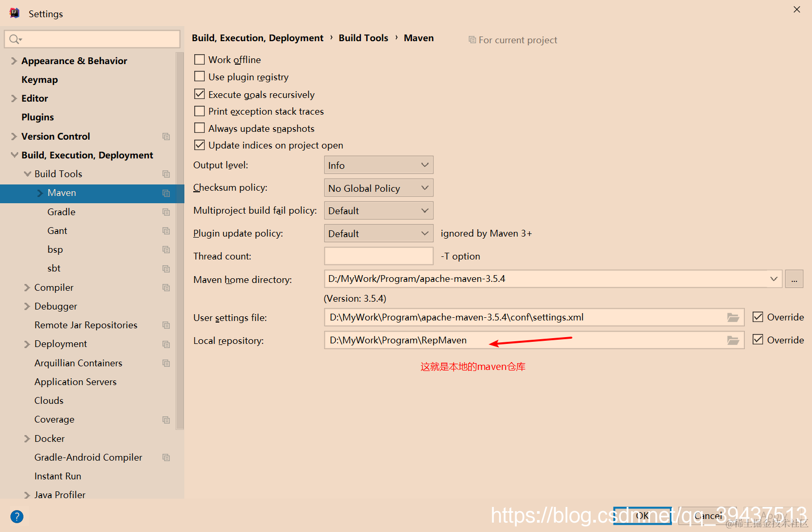Enable Use plugin registry checkbox
Viewport: 812px width, 532px height.
pyautogui.click(x=199, y=77)
